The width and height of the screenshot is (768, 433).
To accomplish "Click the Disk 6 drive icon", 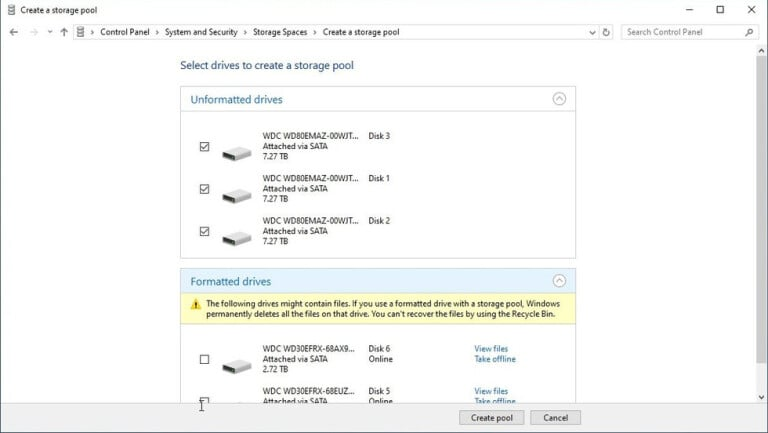I will tap(237, 366).
